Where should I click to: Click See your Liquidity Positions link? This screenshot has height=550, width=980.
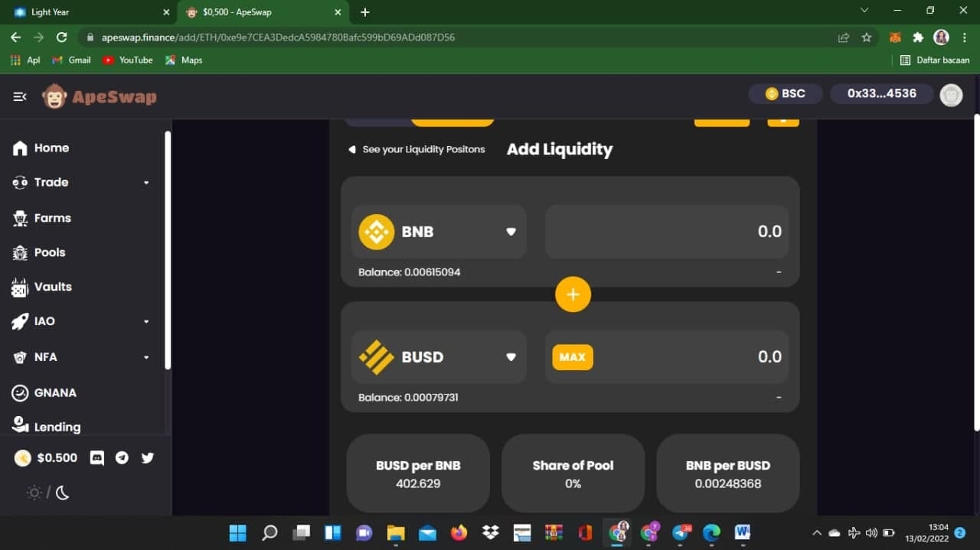(417, 149)
